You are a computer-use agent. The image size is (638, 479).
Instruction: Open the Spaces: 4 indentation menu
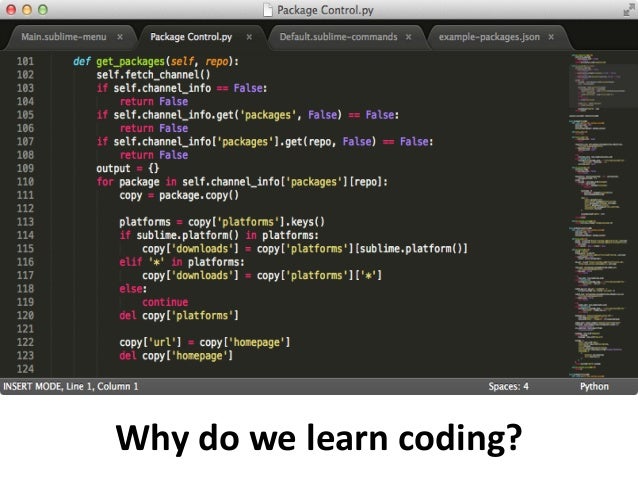coord(509,386)
